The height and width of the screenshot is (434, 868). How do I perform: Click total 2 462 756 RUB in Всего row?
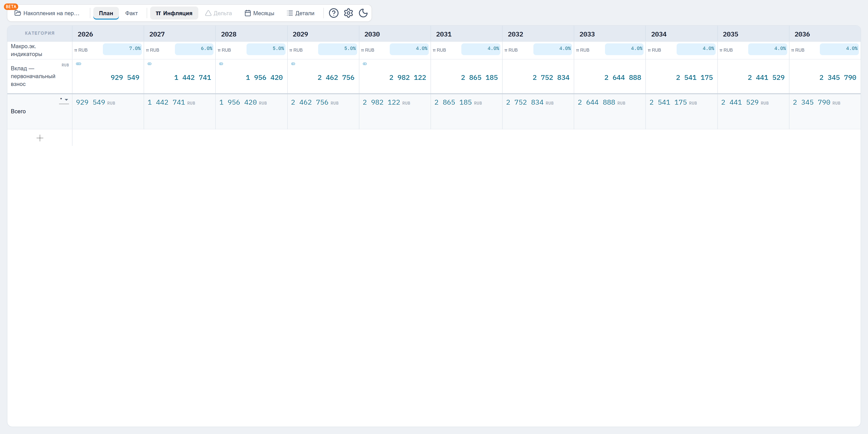[x=315, y=102]
